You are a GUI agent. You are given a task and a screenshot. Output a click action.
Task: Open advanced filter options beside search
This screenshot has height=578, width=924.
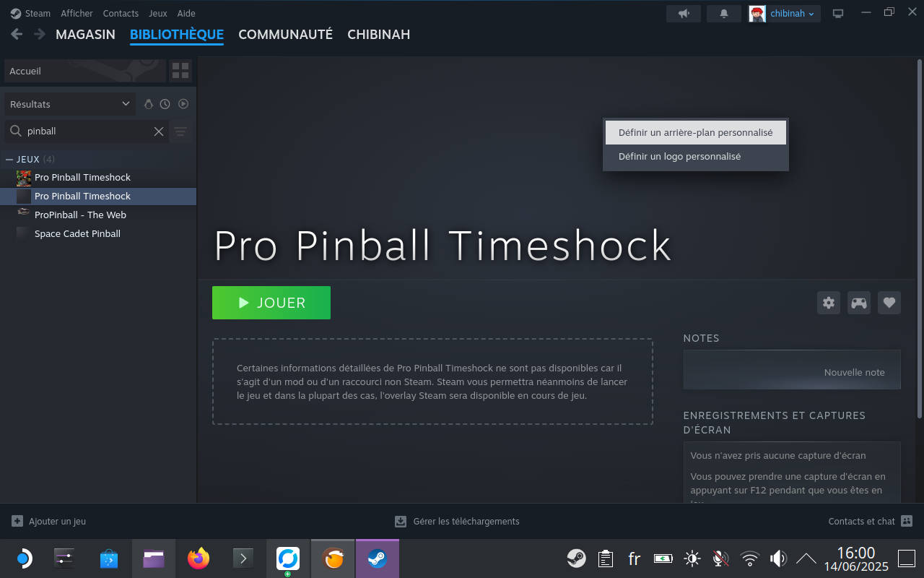[x=180, y=131]
